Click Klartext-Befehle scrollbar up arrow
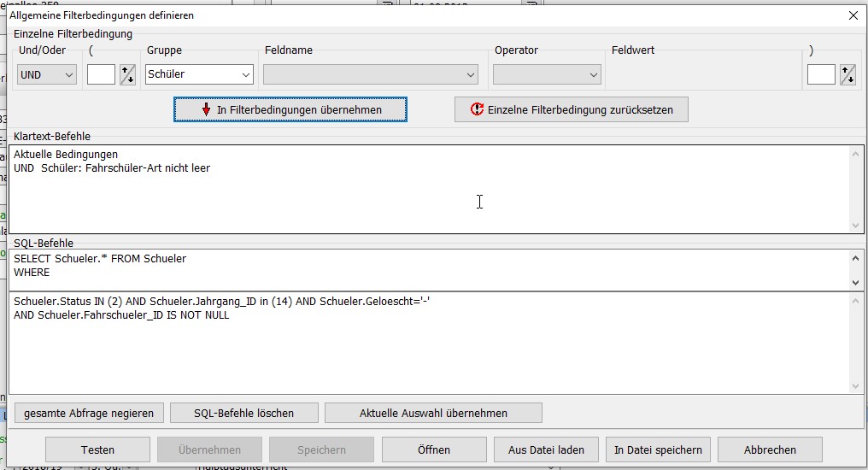 coord(855,154)
